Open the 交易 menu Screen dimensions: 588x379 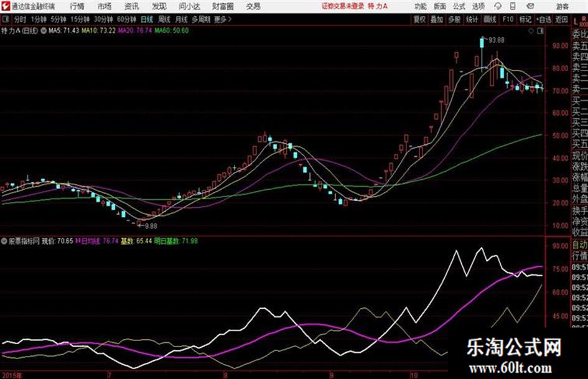pos(253,6)
